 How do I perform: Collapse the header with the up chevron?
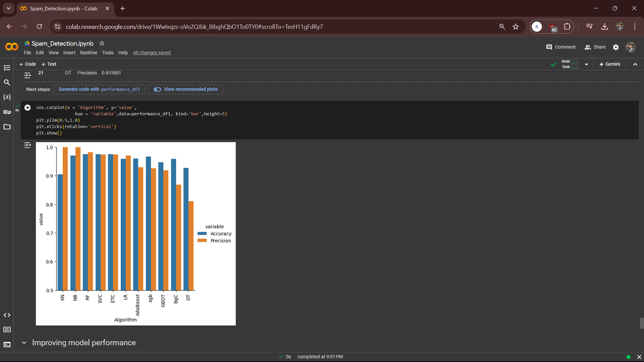[635, 64]
